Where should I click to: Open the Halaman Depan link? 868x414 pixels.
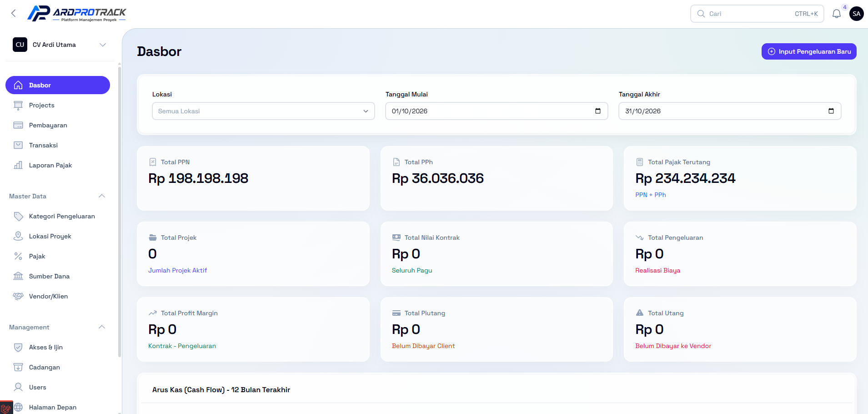coord(58,407)
